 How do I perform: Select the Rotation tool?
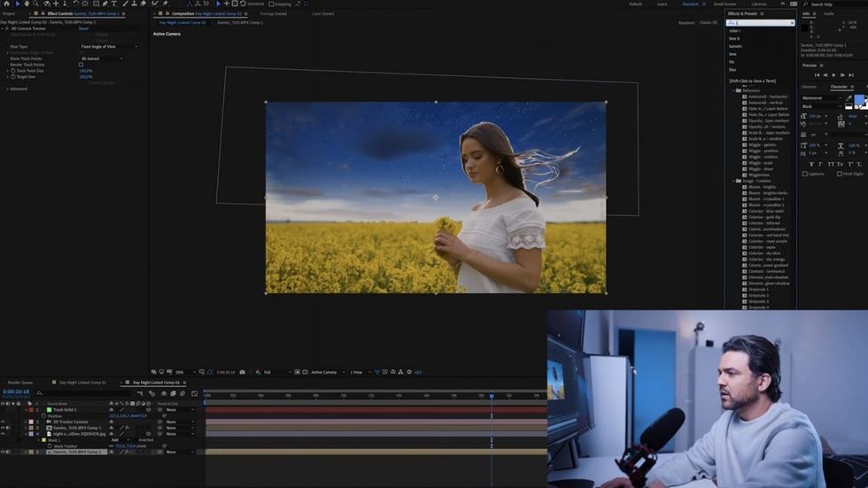(x=76, y=4)
